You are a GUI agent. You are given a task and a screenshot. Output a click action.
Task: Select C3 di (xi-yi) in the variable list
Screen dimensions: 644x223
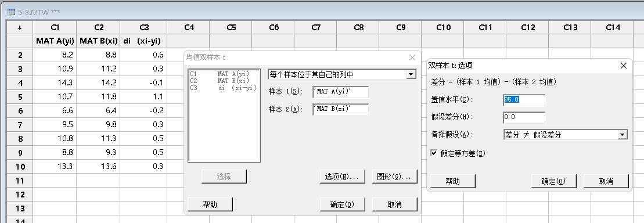coord(224,88)
